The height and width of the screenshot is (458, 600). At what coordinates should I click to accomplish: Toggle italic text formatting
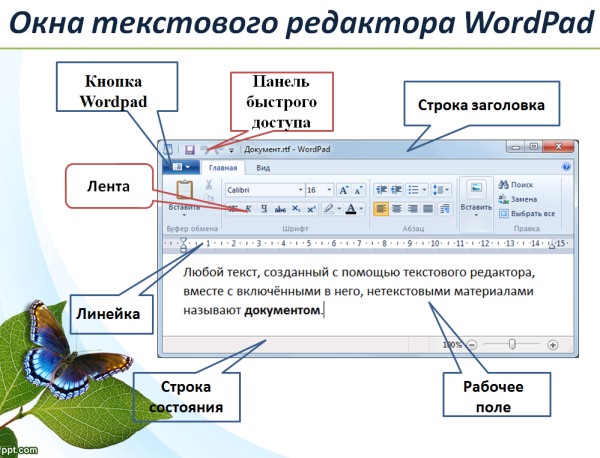(x=249, y=209)
